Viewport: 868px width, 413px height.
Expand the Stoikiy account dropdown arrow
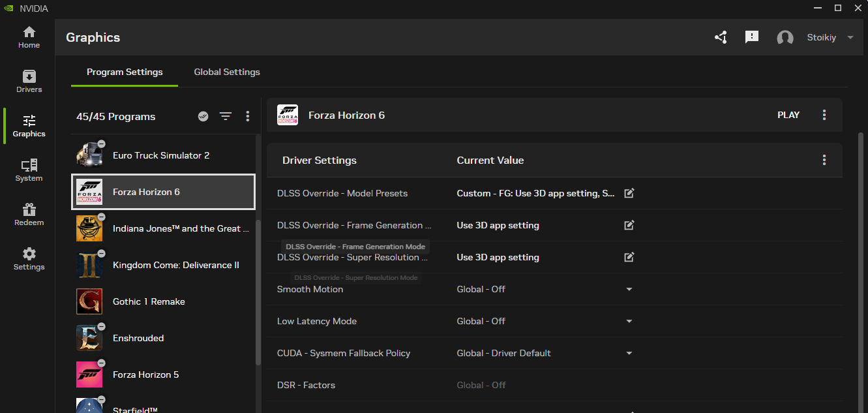coord(850,38)
